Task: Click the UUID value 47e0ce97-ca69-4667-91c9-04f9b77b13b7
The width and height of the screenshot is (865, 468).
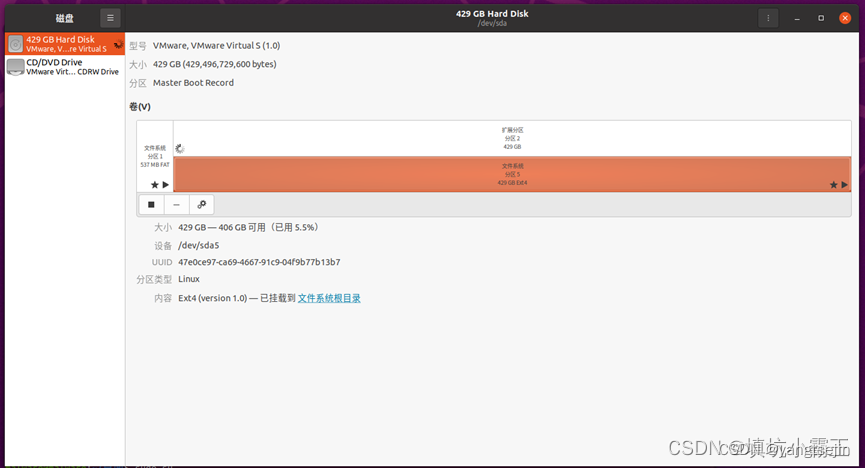Action: (x=259, y=262)
